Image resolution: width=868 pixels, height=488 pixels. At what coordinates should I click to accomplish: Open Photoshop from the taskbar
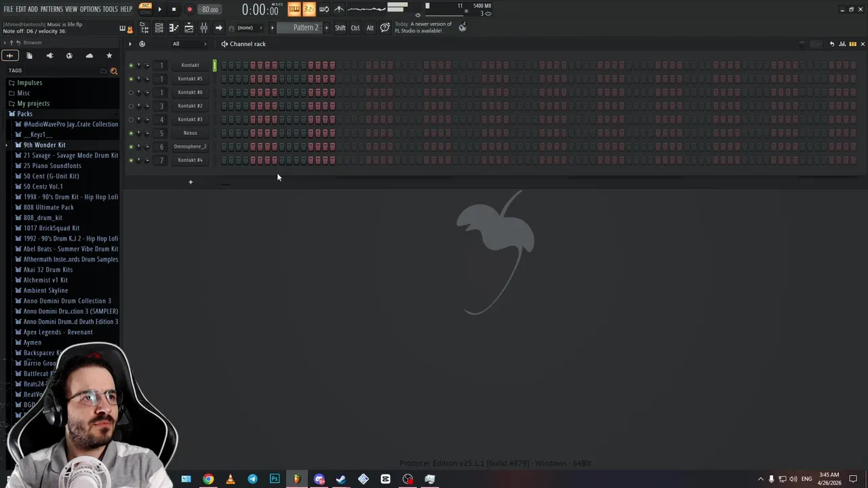click(275, 479)
